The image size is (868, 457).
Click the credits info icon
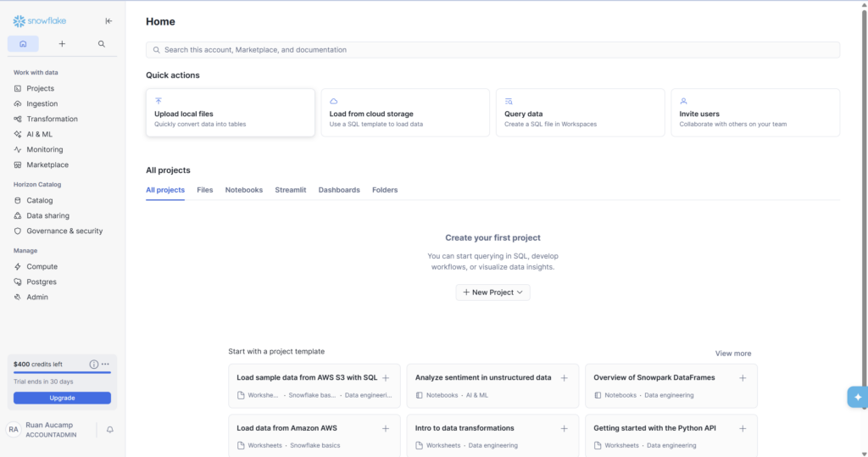point(94,364)
